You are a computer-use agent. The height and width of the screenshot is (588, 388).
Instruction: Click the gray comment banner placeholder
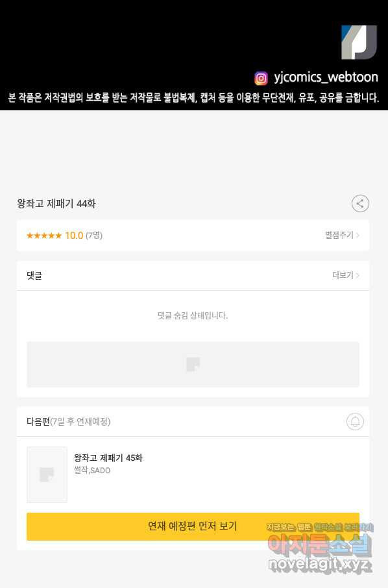pyautogui.click(x=193, y=364)
